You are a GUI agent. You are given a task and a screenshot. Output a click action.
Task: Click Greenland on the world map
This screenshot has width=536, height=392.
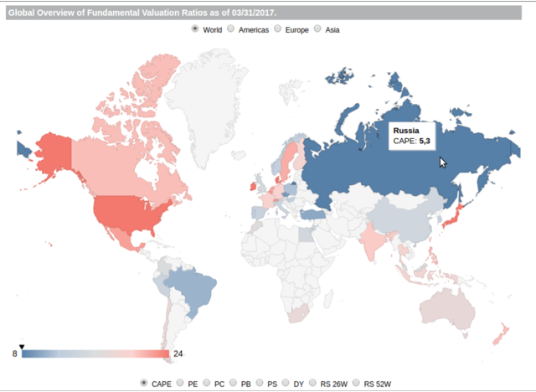209,102
